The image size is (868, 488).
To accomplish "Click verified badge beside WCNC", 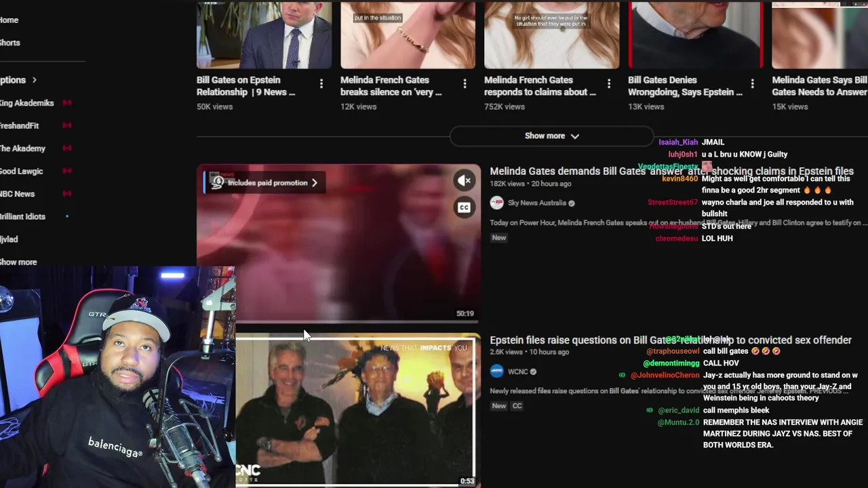I will (533, 371).
